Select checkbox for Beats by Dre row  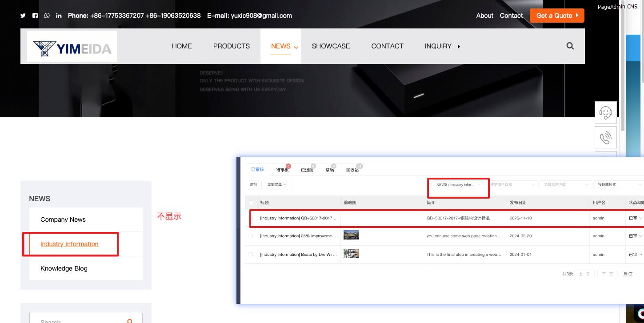point(251,255)
